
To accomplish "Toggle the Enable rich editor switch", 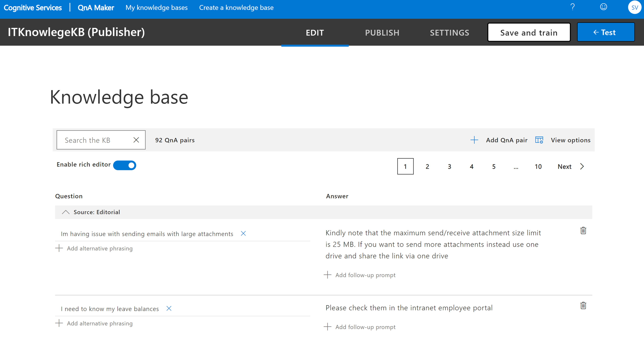I will click(x=125, y=165).
